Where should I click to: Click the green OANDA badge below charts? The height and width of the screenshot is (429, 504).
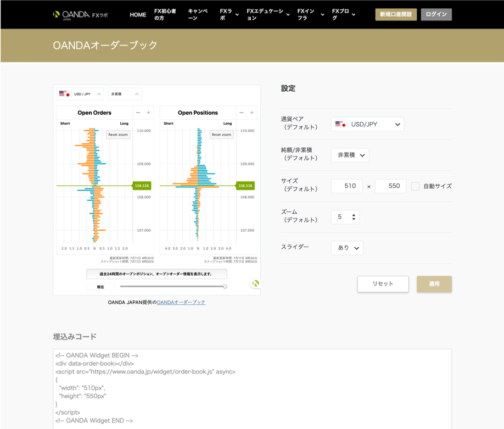255,283
